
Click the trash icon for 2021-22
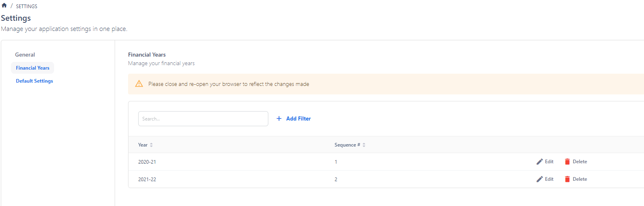[567, 179]
